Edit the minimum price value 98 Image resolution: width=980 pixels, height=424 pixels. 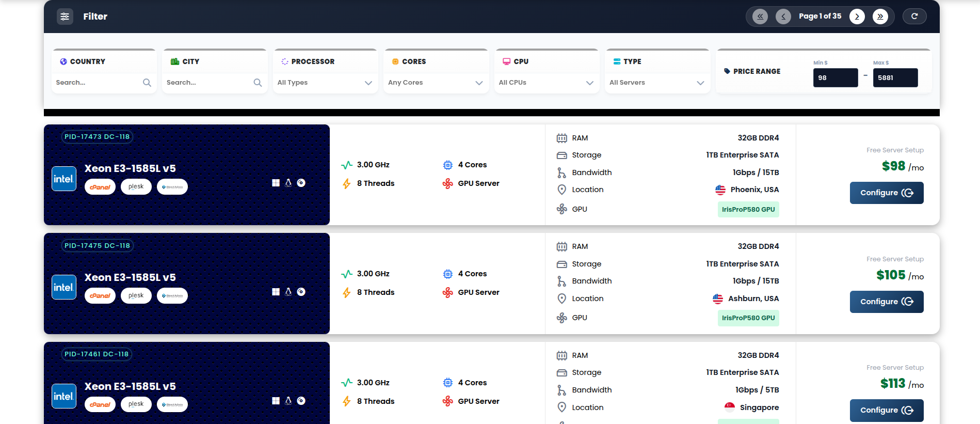point(836,78)
